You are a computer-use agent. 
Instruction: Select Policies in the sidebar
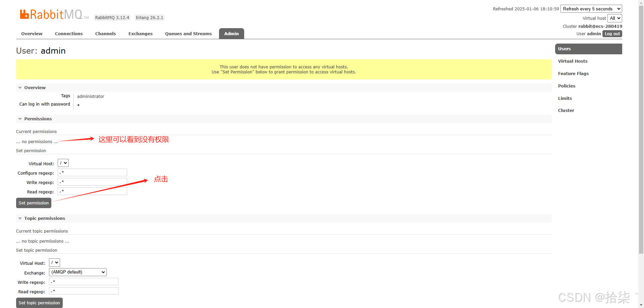point(567,86)
